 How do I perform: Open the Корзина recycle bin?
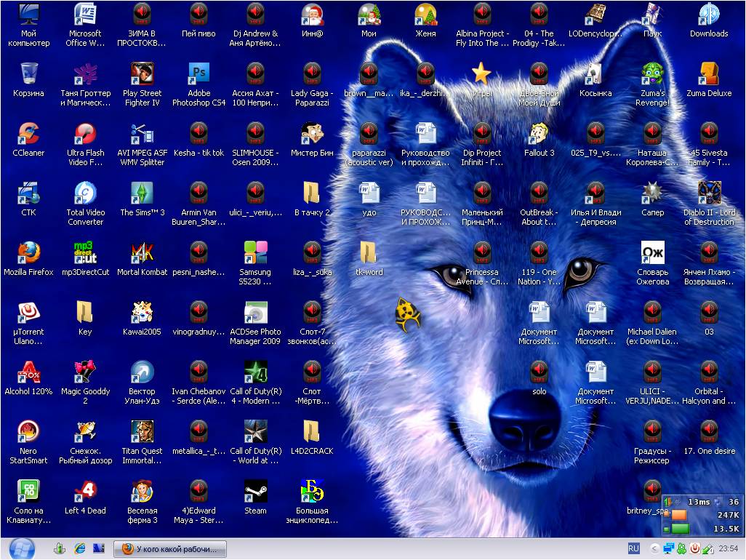point(28,74)
